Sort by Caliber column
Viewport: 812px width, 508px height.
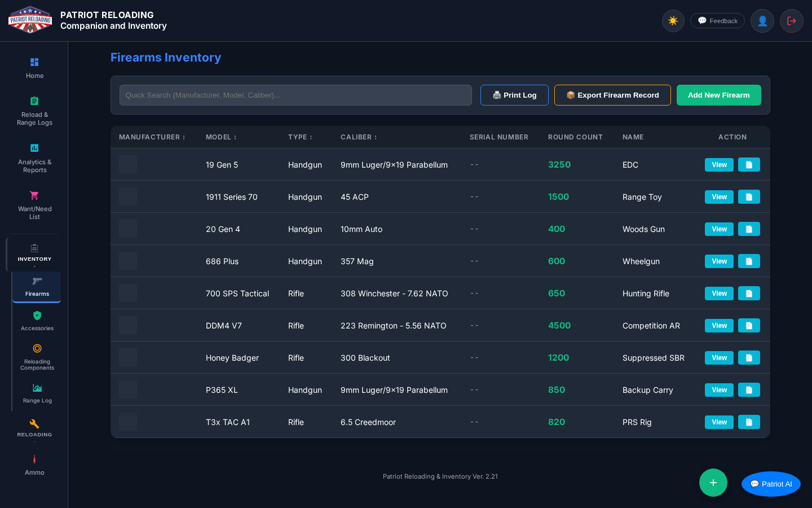point(359,137)
